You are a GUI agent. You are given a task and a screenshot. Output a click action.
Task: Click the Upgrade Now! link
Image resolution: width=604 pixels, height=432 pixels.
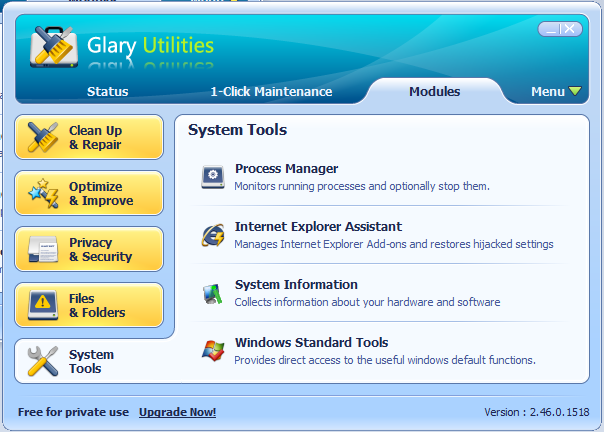(177, 412)
